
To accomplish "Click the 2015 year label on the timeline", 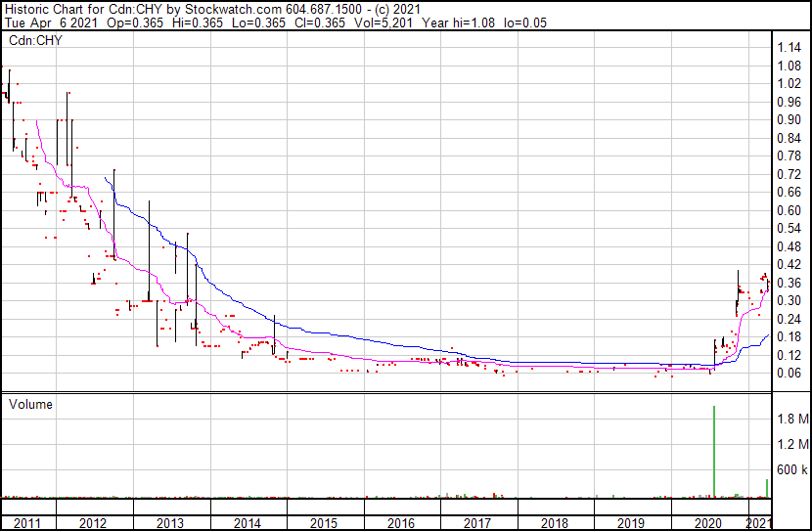I will point(324,523).
